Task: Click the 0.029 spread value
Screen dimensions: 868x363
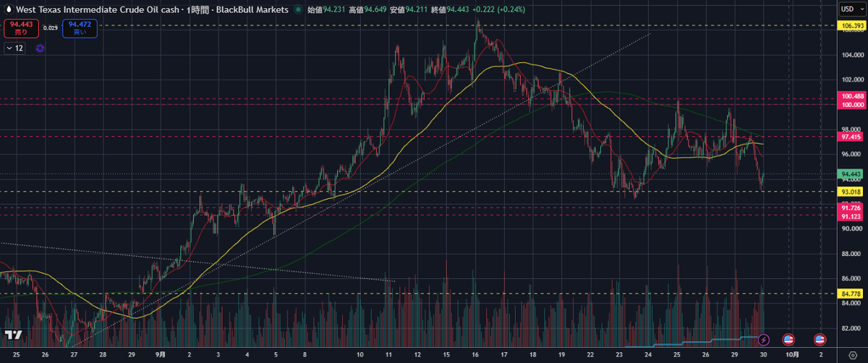Action: [50, 28]
